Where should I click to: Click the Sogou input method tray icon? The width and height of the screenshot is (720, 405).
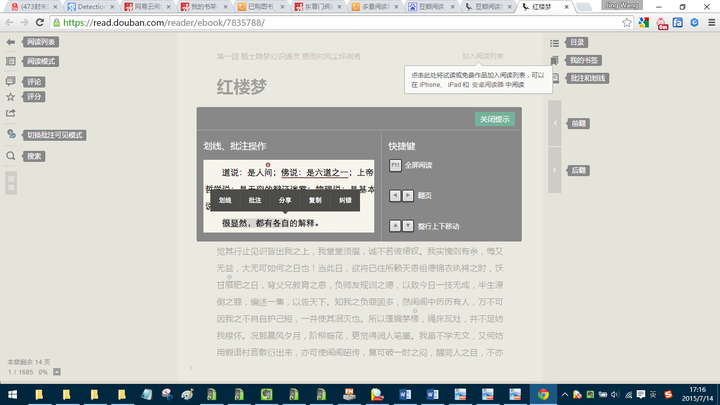668,394
